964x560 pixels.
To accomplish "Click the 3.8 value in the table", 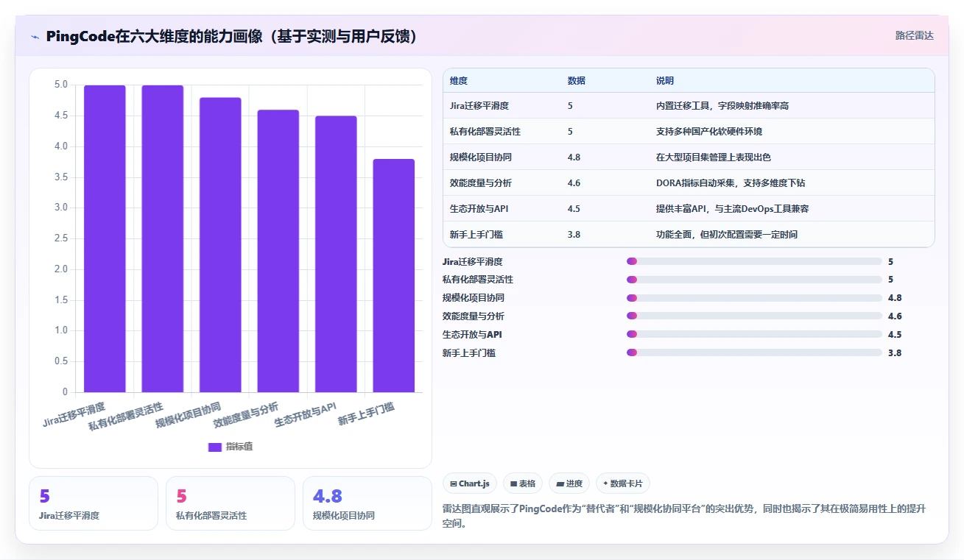I will coord(574,235).
